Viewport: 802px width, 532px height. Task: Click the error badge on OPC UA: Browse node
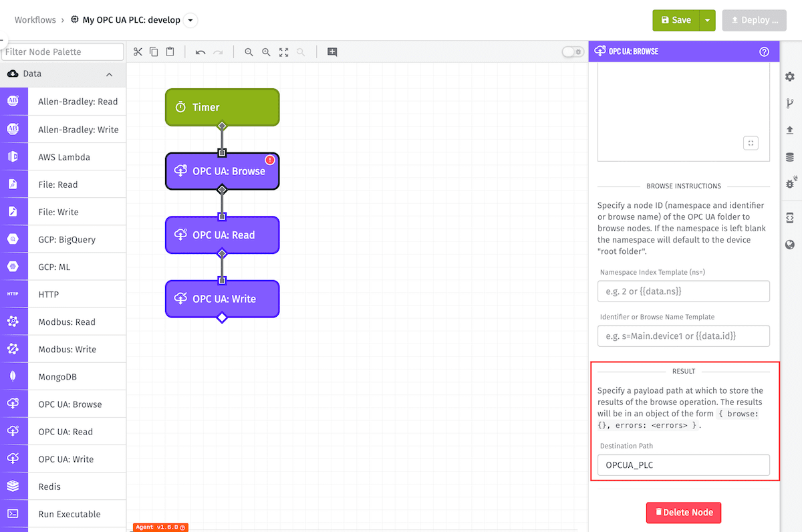[270, 160]
